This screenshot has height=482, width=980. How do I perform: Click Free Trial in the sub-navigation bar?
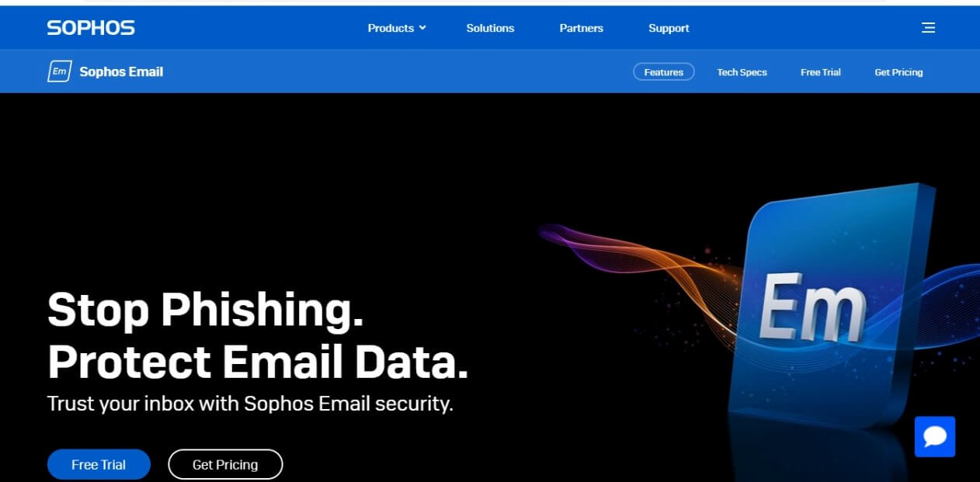click(821, 72)
